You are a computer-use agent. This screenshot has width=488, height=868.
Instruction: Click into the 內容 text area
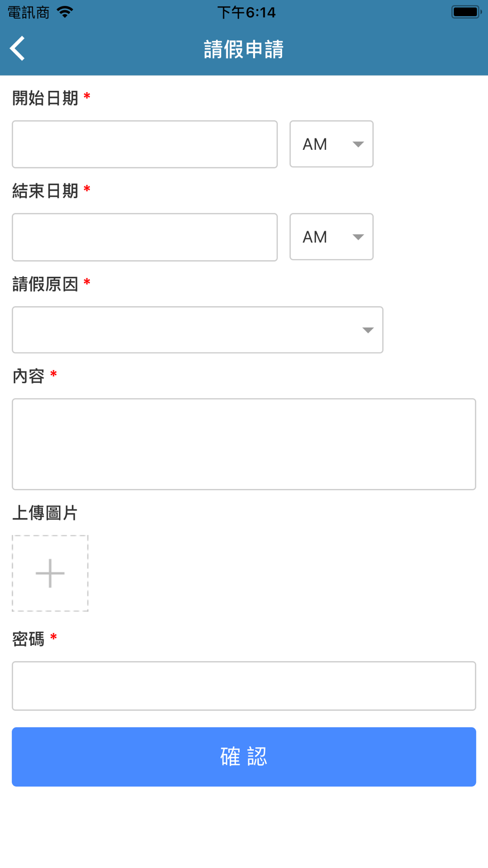(244, 444)
